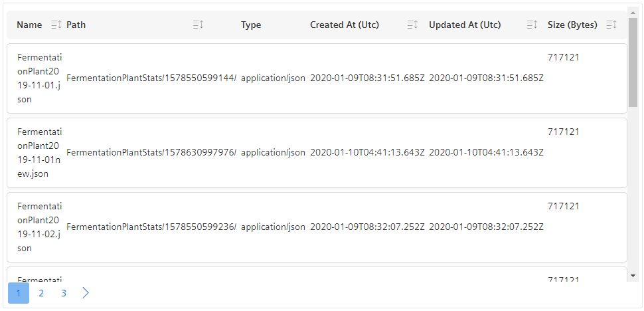Open page 2 of results
This screenshot has width=644, height=311.
(x=41, y=293)
